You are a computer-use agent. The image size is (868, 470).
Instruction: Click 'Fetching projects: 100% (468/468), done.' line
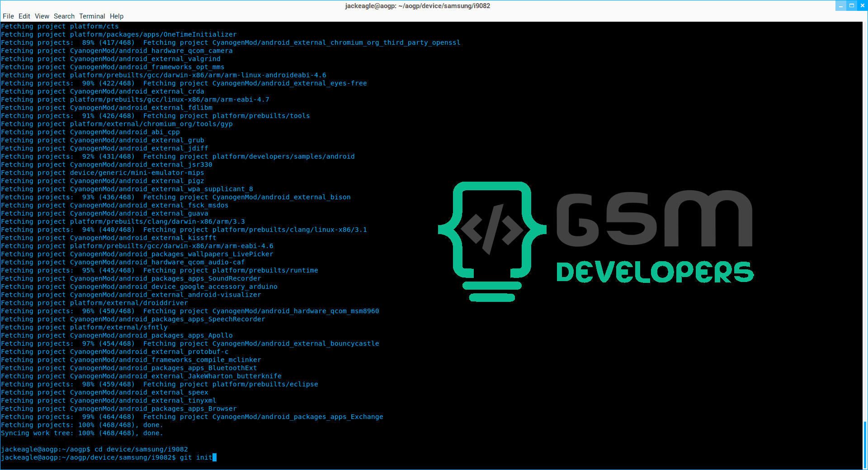coord(82,425)
